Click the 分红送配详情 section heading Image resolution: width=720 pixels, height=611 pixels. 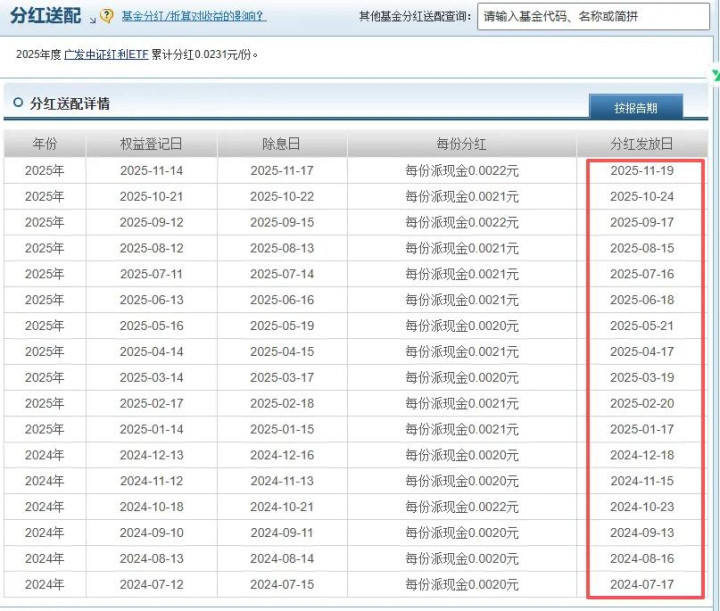click(70, 104)
